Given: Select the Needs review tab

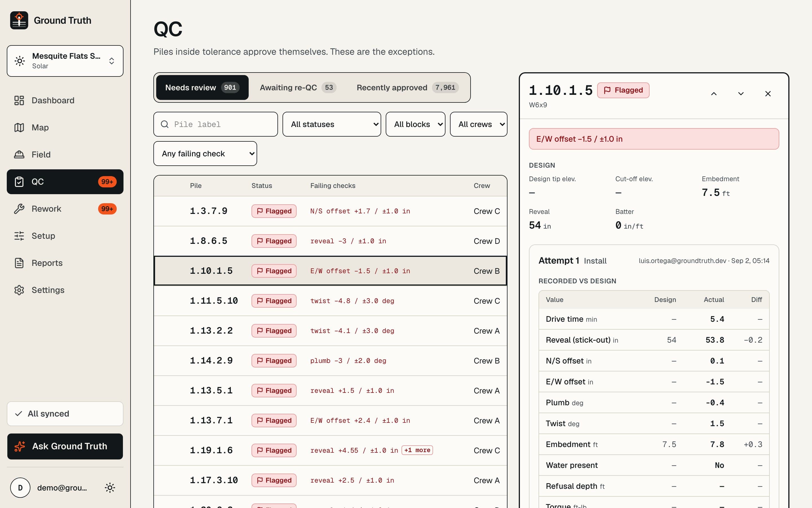Looking at the screenshot, I should 202,87.
